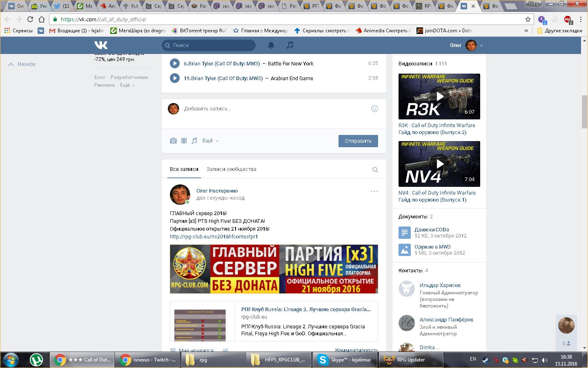The height and width of the screenshot is (368, 588).
Task: Open the rpg-club.eu post link
Action: [x=214, y=237]
